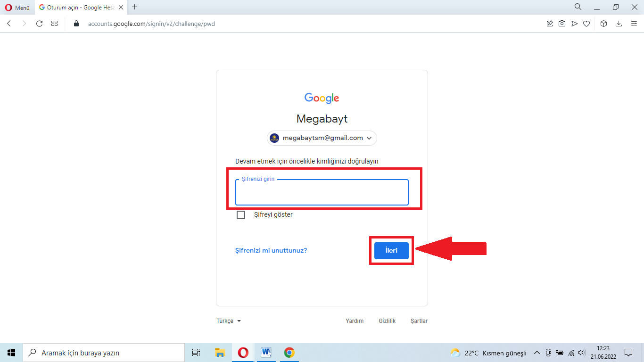Expand the megabaytsm@gmail.com account dropdown
Image resolution: width=644 pixels, height=362 pixels.
[x=322, y=138]
